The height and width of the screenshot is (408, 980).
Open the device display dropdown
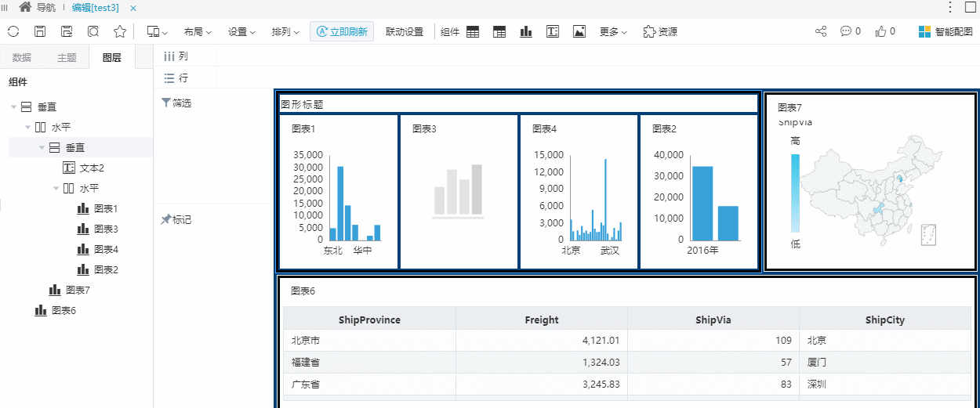158,32
